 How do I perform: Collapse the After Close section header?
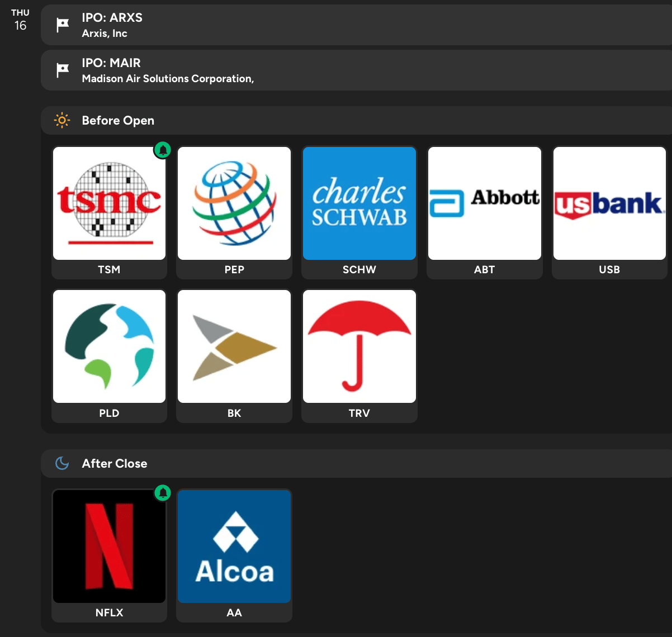click(356, 463)
